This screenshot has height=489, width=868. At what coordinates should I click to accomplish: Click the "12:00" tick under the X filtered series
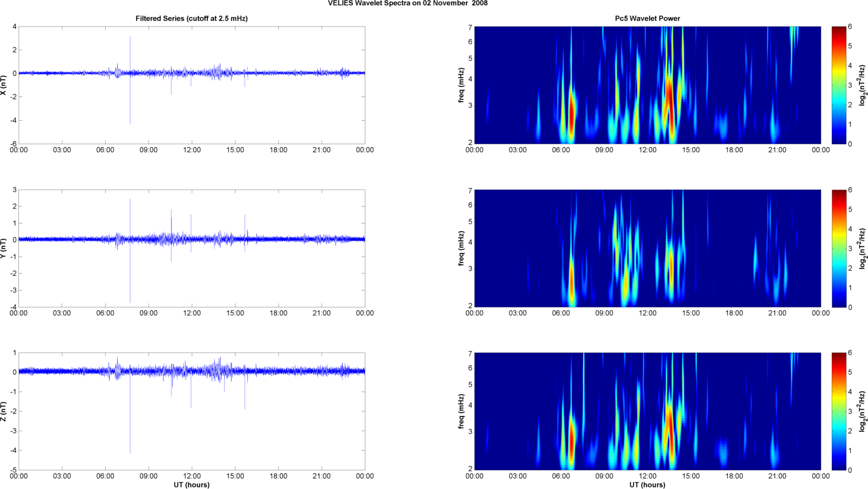(192, 150)
